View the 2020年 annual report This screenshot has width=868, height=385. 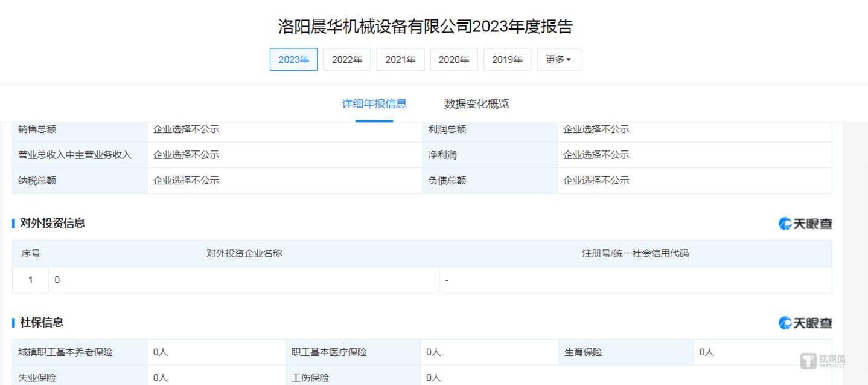454,60
